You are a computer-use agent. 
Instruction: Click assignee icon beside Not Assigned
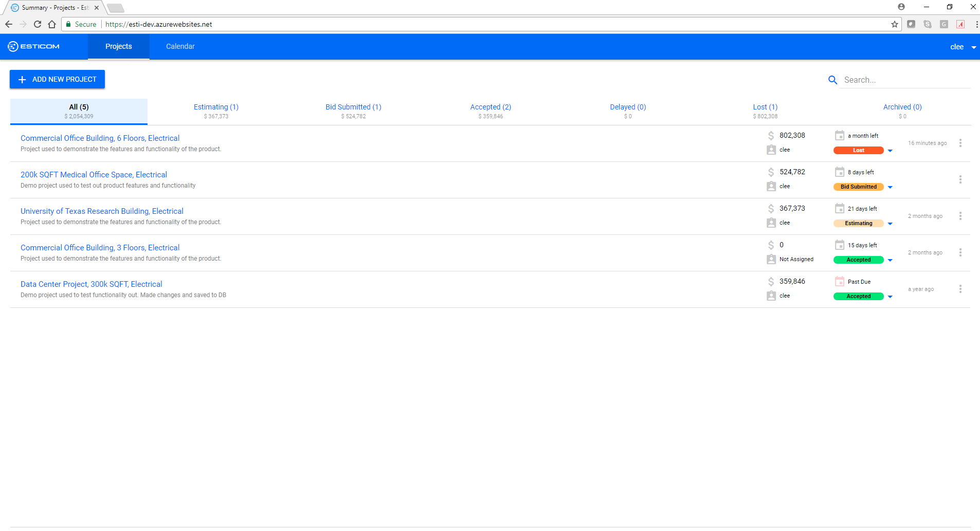click(771, 259)
